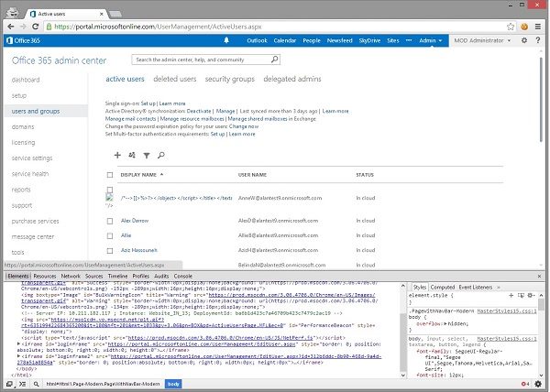The width and height of the screenshot is (550, 392).
Task: Open the Chrome menu hamburger icon
Action: 538,27
